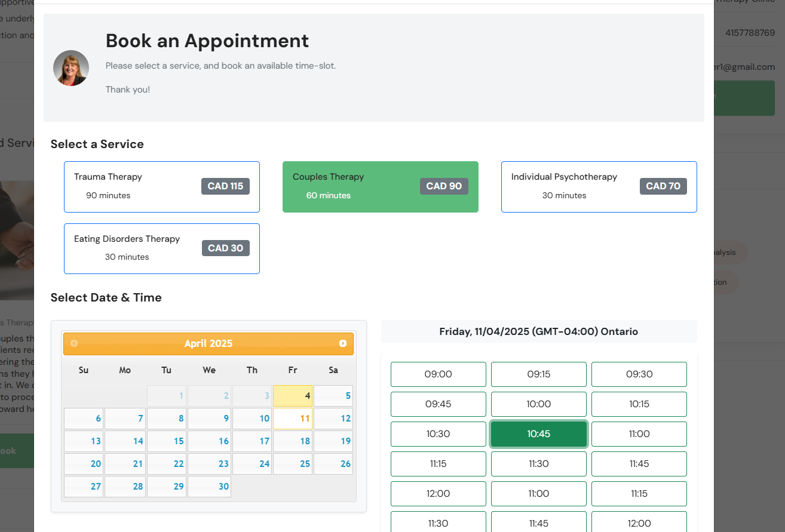785x532 pixels.
Task: Select the 10:15 time slot
Action: point(639,404)
